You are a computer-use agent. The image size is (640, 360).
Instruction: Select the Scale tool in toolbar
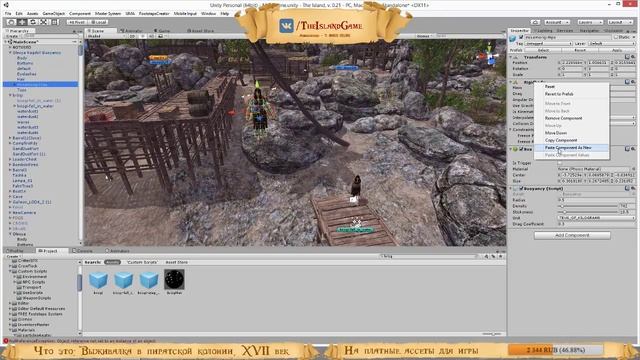pyautogui.click(x=43, y=22)
